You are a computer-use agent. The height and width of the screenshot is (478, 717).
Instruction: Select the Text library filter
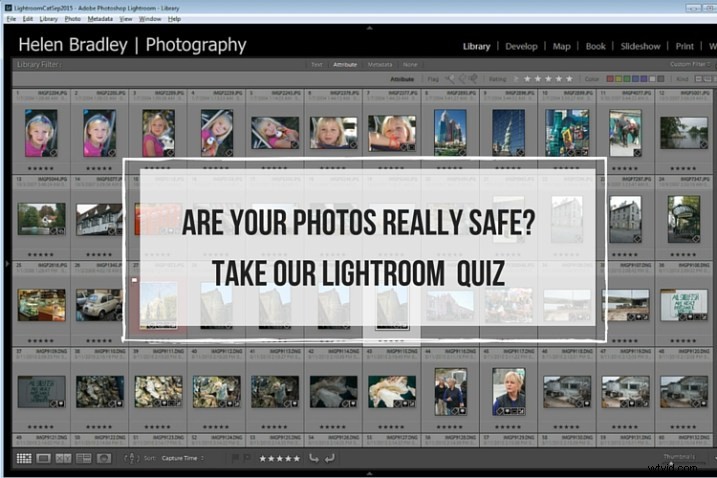click(316, 64)
